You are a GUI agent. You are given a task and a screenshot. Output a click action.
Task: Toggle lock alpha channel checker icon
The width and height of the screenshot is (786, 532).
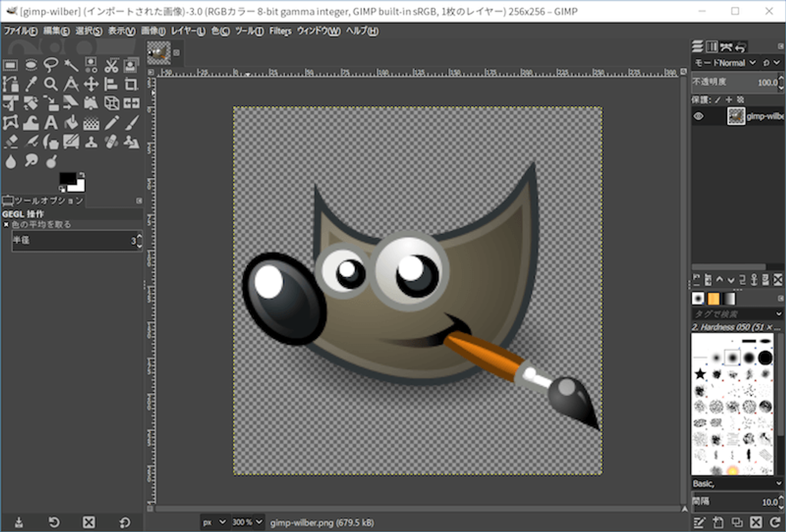coord(740,100)
